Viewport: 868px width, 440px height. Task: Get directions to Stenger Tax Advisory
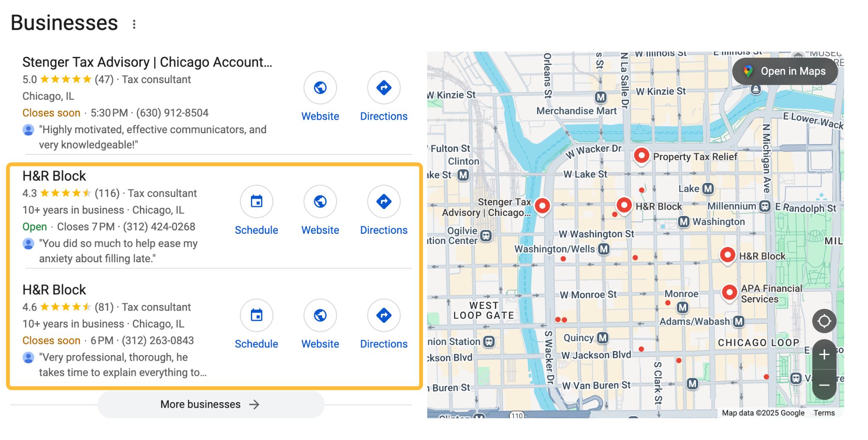(384, 88)
